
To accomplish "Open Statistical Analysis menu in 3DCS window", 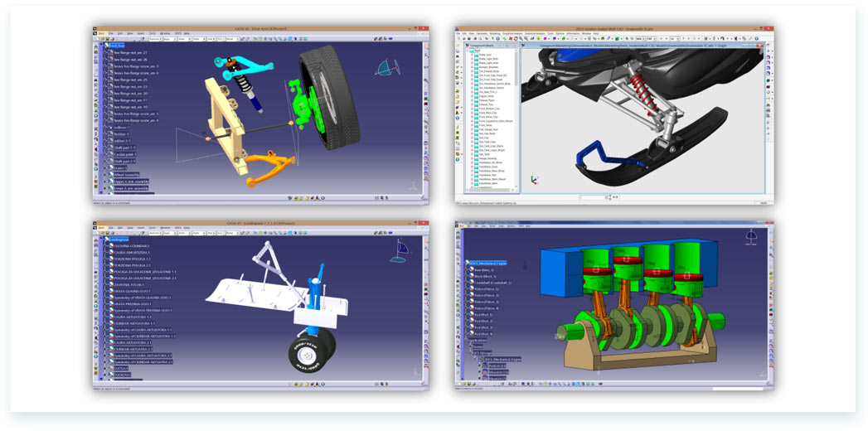I will click(x=535, y=34).
